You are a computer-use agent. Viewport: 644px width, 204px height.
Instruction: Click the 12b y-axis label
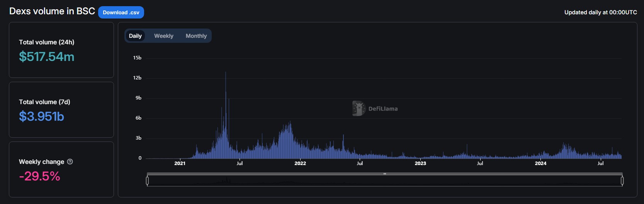pyautogui.click(x=137, y=78)
